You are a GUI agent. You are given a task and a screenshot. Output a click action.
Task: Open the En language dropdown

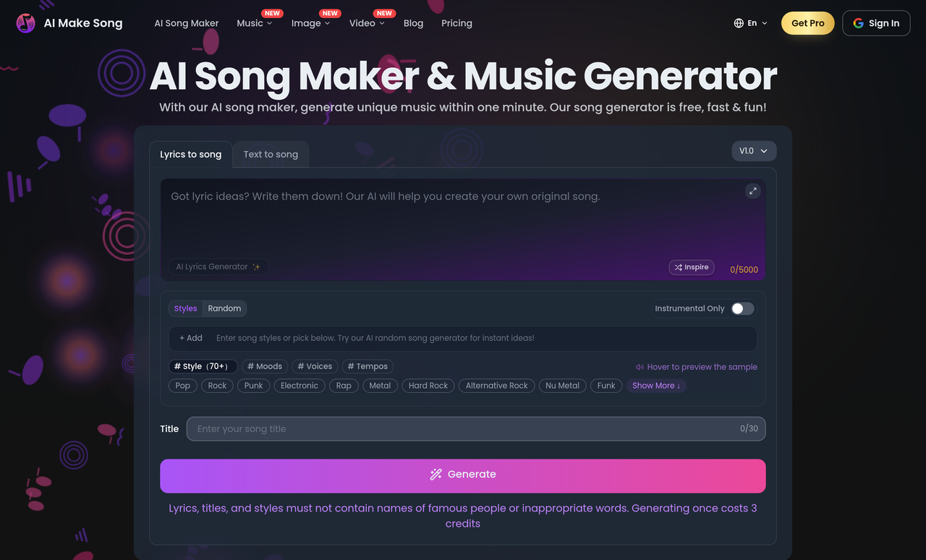coord(751,23)
